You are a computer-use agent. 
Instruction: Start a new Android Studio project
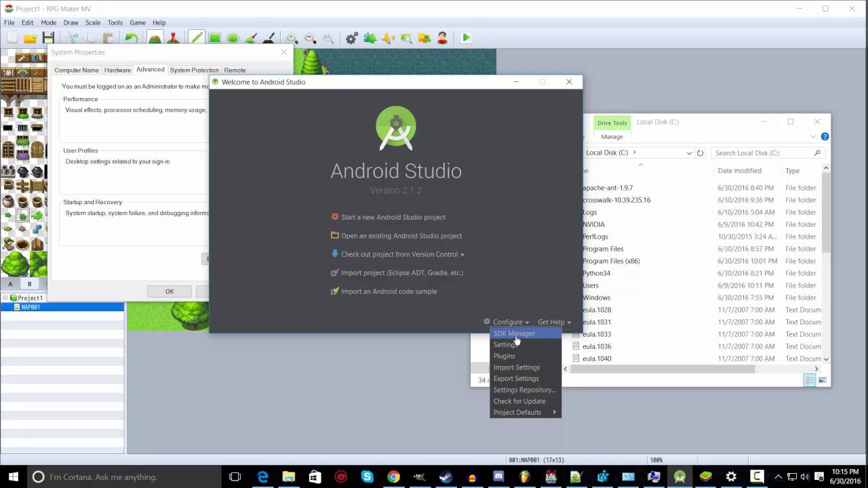(x=388, y=217)
